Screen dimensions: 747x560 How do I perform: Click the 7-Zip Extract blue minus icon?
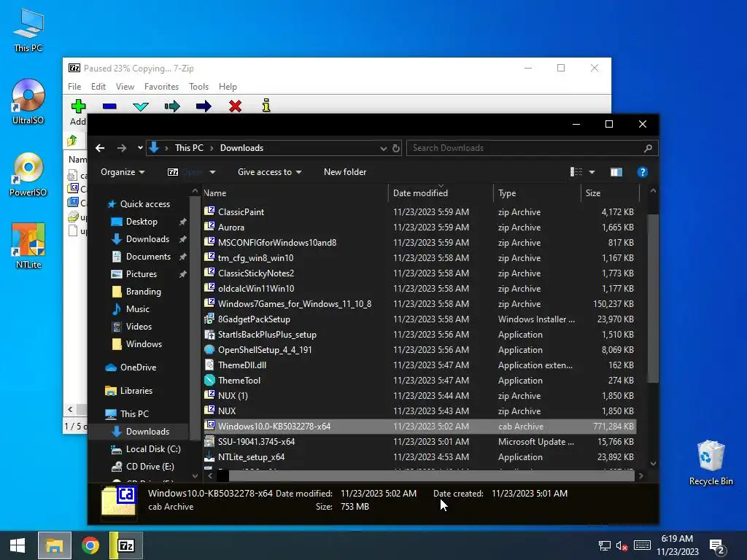coord(109,106)
